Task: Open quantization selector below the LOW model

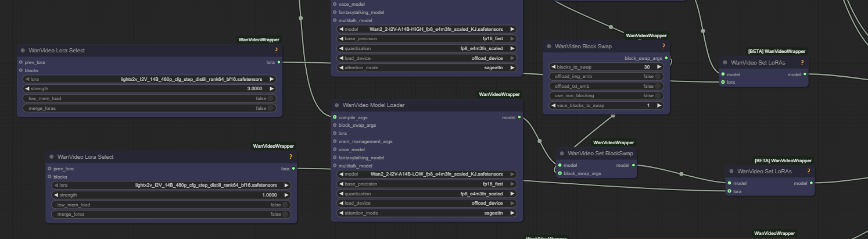Action: (x=426, y=194)
